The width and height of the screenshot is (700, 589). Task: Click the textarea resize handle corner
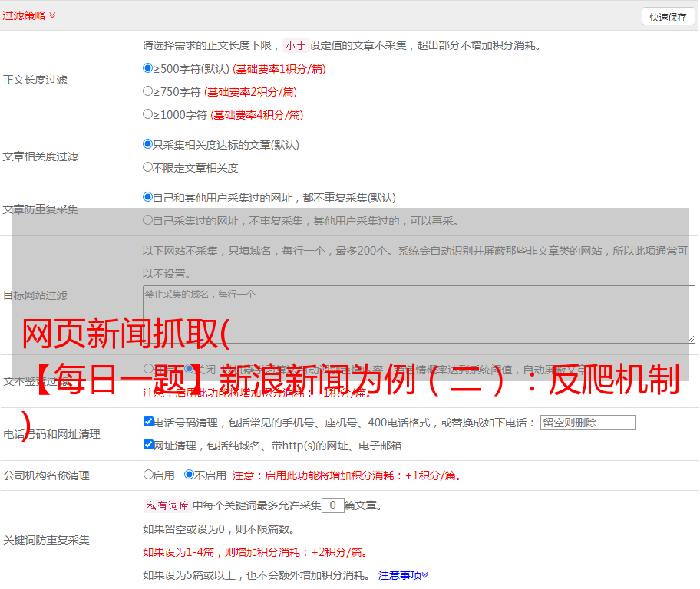point(691,339)
